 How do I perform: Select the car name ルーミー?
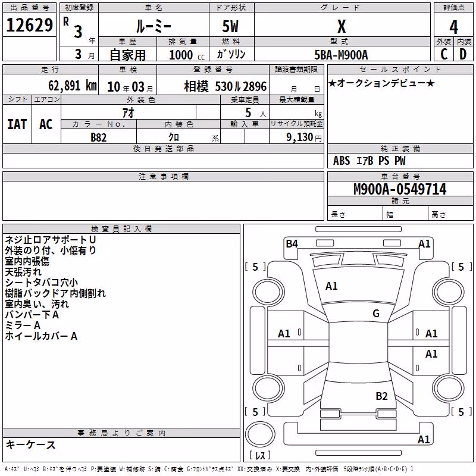coord(154,26)
